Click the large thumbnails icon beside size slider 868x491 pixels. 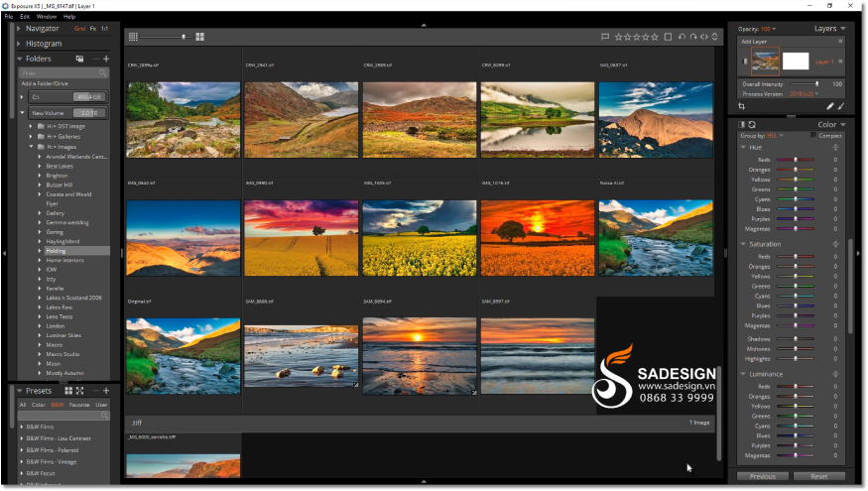tap(199, 37)
